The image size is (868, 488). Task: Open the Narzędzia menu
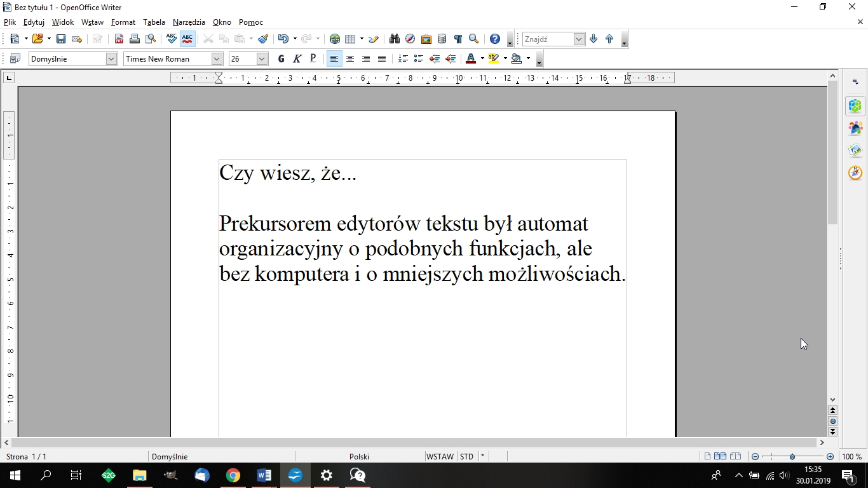pos(188,22)
